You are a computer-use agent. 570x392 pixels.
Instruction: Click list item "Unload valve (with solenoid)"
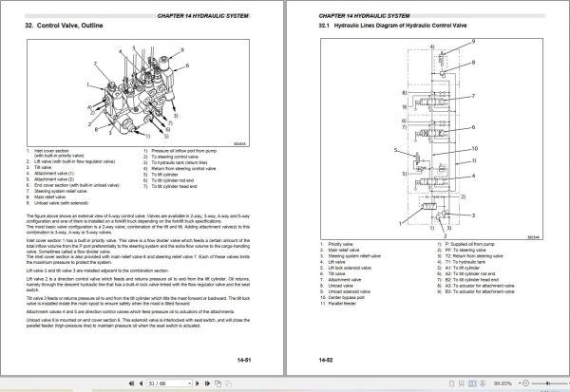click(61, 203)
